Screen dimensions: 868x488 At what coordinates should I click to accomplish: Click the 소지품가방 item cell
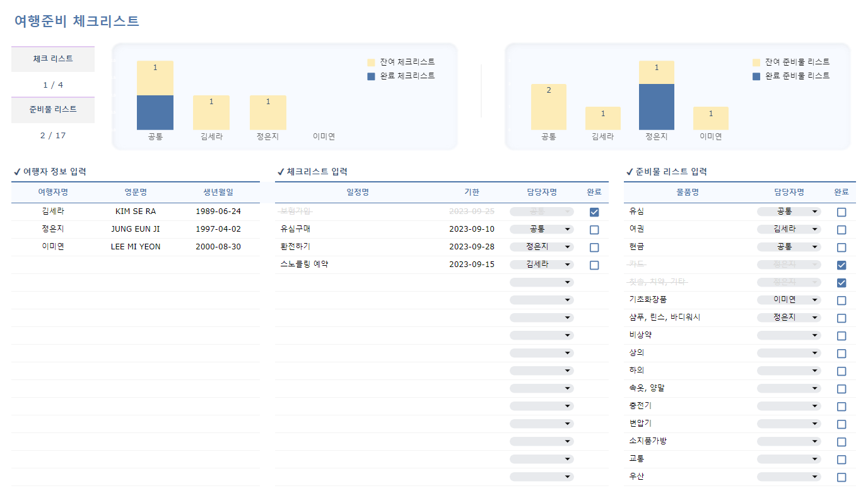(x=687, y=441)
